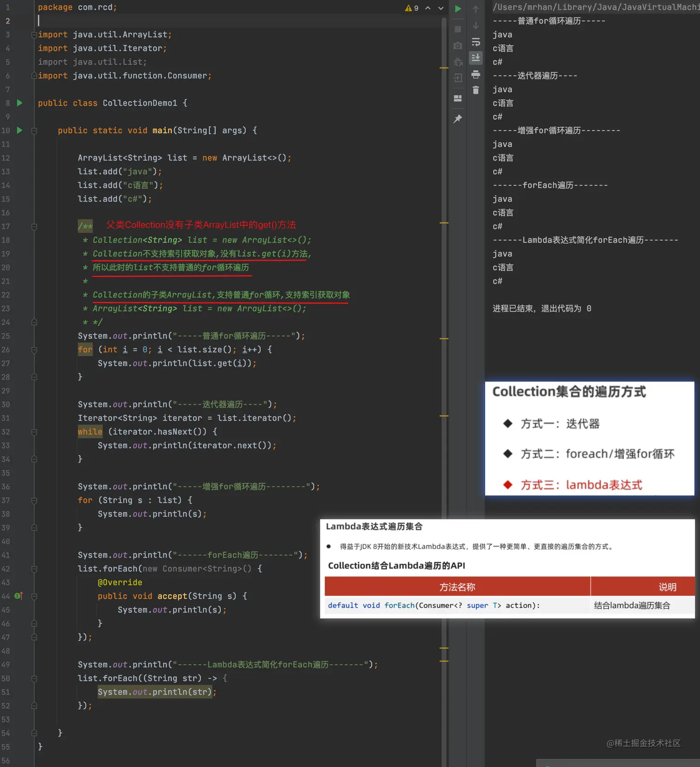Click the Attach Debugger bug icon
The height and width of the screenshot is (767, 700).
click(458, 62)
